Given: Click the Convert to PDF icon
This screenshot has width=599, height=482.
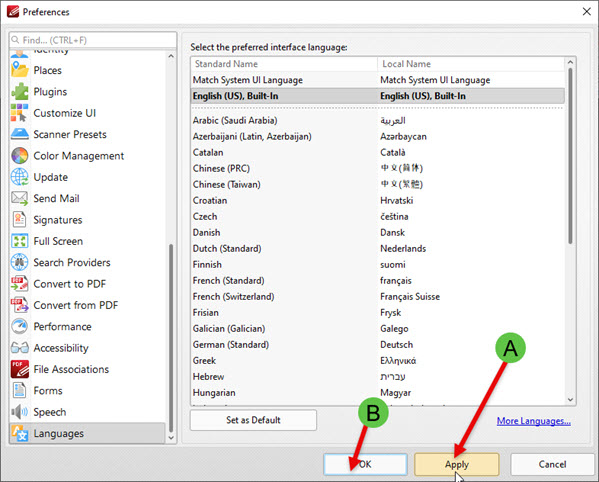Looking at the screenshot, I should click(19, 284).
